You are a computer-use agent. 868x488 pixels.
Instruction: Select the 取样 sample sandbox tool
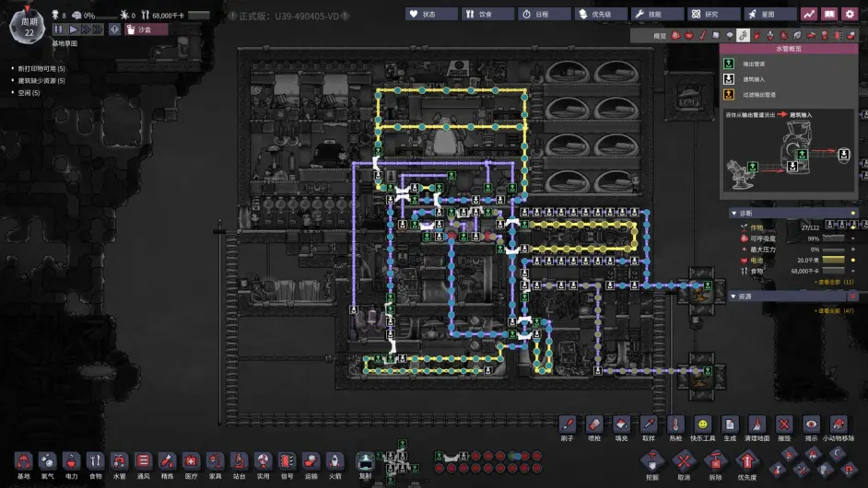tap(648, 429)
